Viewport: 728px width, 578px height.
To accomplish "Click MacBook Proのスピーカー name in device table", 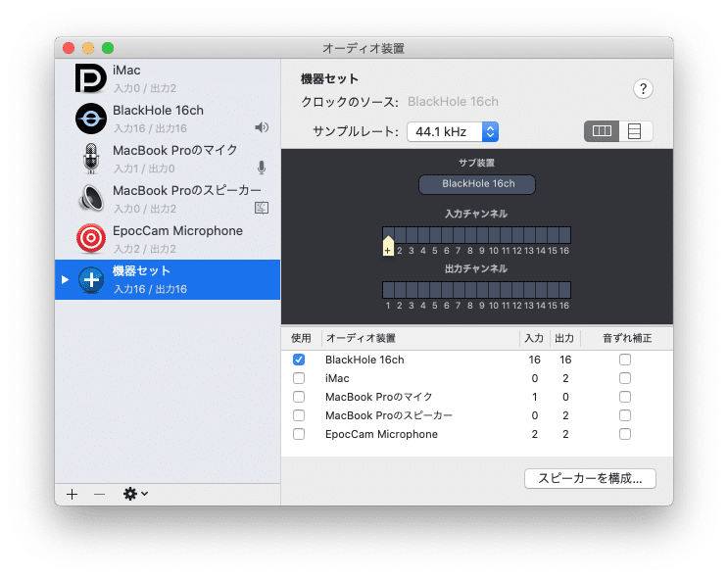I will click(x=389, y=415).
